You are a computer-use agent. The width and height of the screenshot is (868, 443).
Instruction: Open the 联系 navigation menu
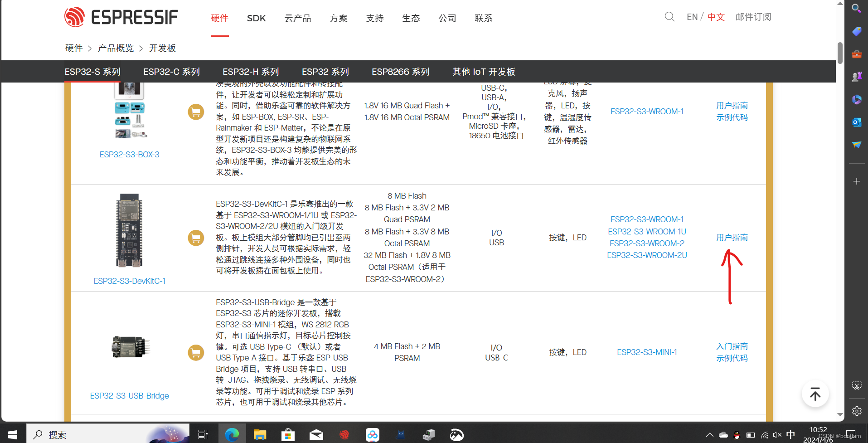(x=484, y=18)
